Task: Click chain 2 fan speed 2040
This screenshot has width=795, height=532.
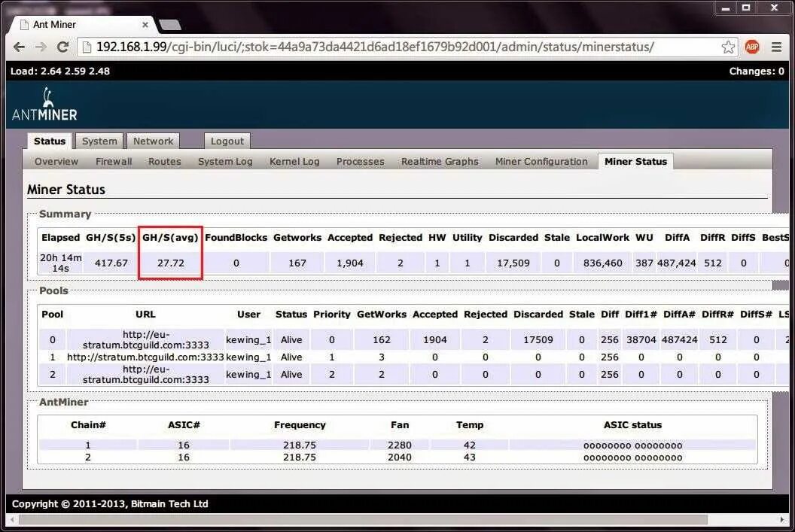Action: tap(400, 457)
